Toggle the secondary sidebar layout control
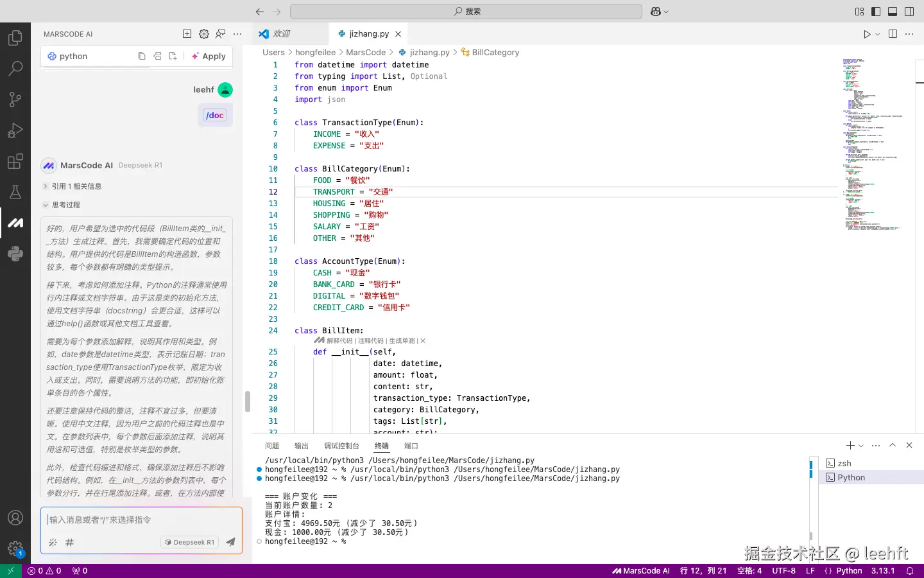 (909, 11)
